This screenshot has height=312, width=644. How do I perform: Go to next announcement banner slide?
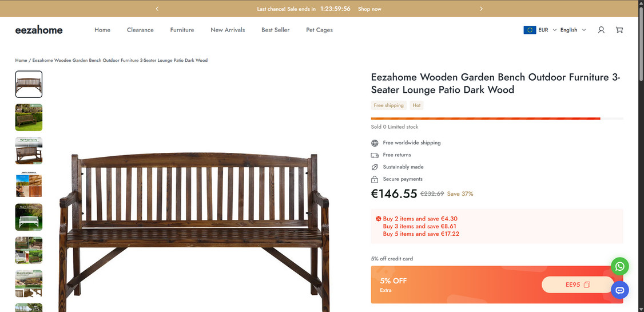click(482, 9)
